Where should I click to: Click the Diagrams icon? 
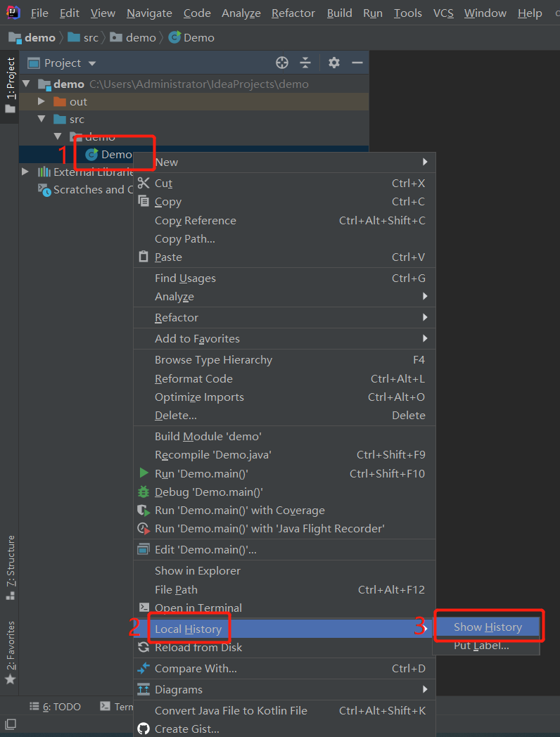[x=144, y=689]
